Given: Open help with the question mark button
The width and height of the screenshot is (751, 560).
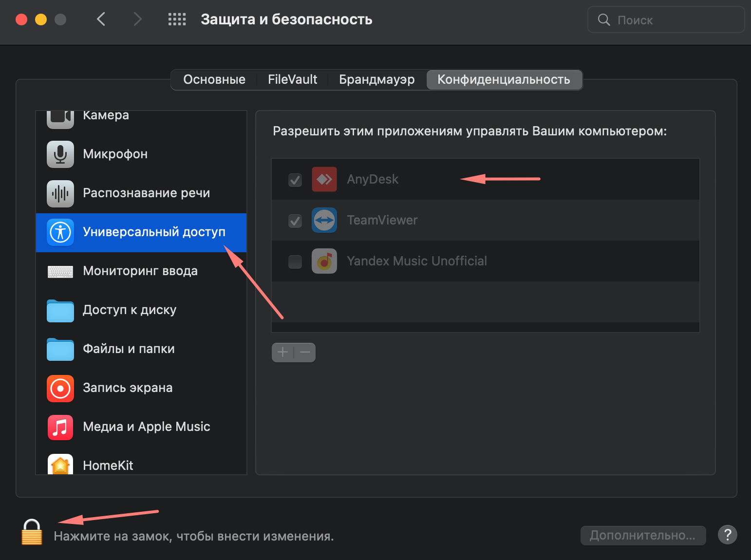Looking at the screenshot, I should (728, 535).
